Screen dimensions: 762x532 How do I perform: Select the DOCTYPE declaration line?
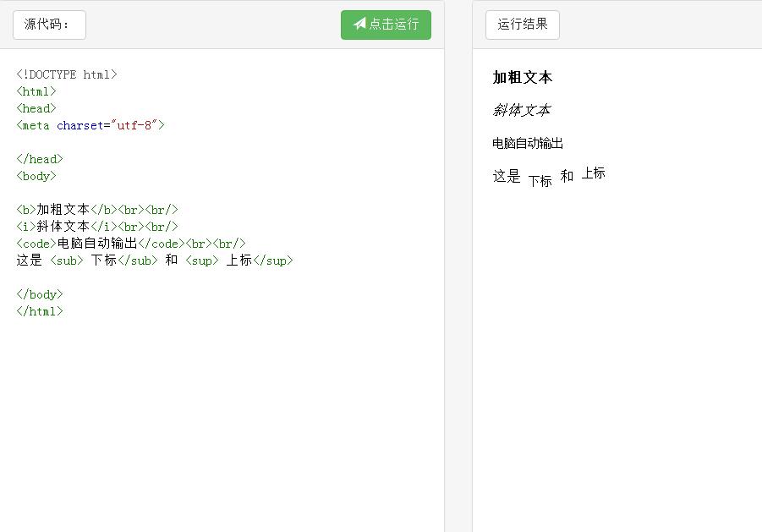[x=68, y=74]
